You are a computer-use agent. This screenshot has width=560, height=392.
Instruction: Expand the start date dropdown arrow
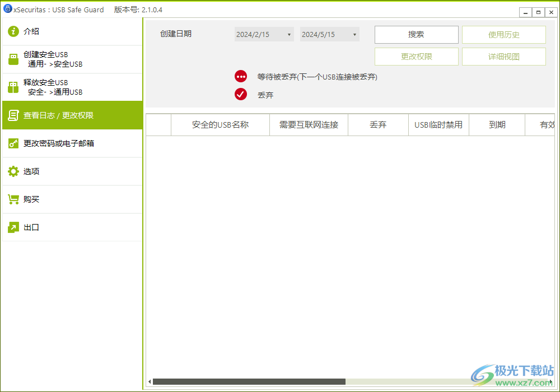(x=290, y=34)
